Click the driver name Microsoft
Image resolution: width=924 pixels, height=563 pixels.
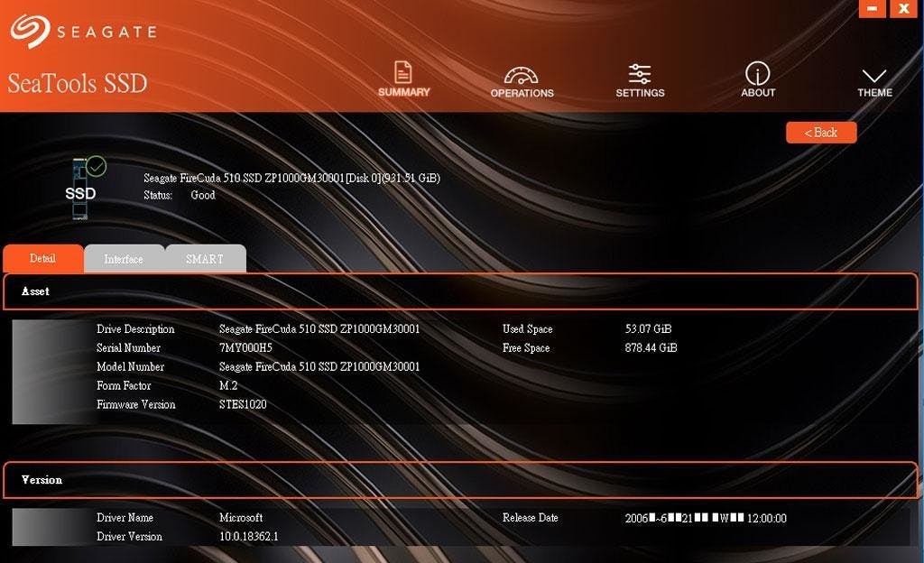241,518
